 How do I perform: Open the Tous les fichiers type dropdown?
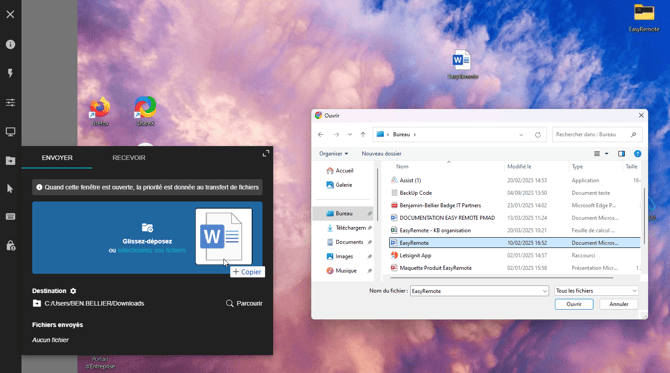(x=596, y=291)
